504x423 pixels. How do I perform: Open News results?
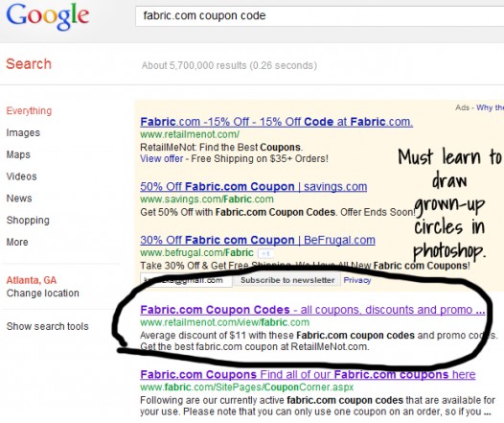coord(19,199)
